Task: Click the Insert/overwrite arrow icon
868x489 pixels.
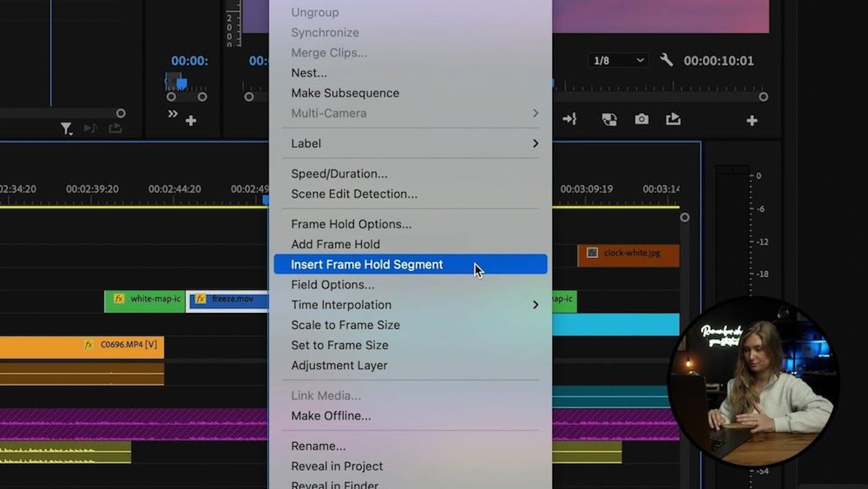Action: click(x=569, y=119)
